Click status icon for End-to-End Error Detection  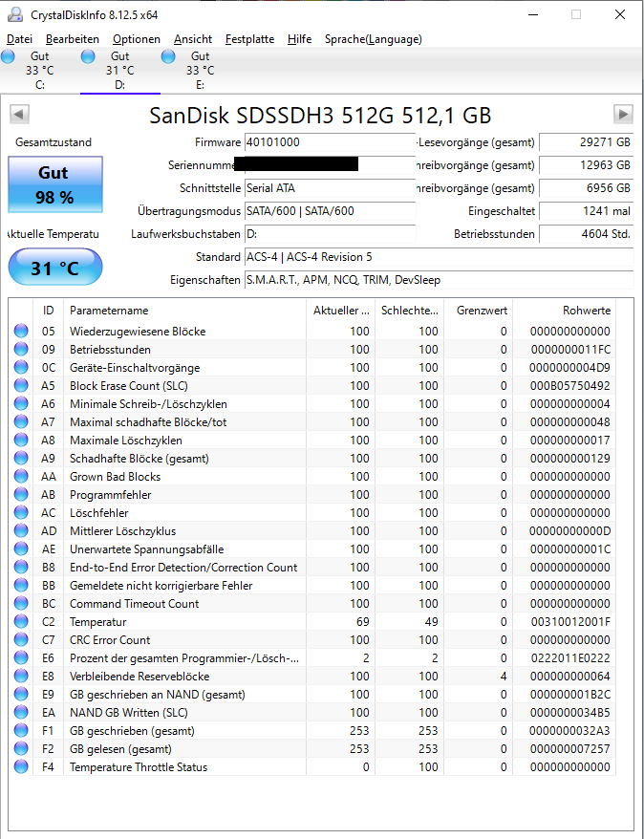click(x=21, y=568)
